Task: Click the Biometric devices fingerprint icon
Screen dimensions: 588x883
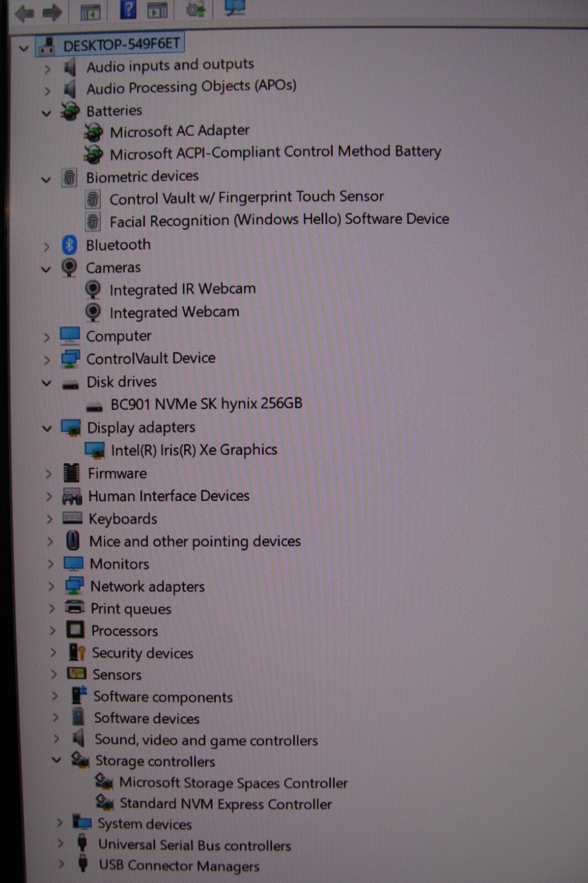Action: coord(69,178)
